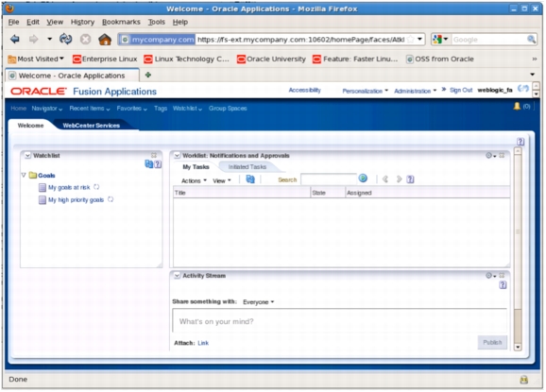
Task: Open the Firefox Bookmarks menu
Action: (x=121, y=22)
